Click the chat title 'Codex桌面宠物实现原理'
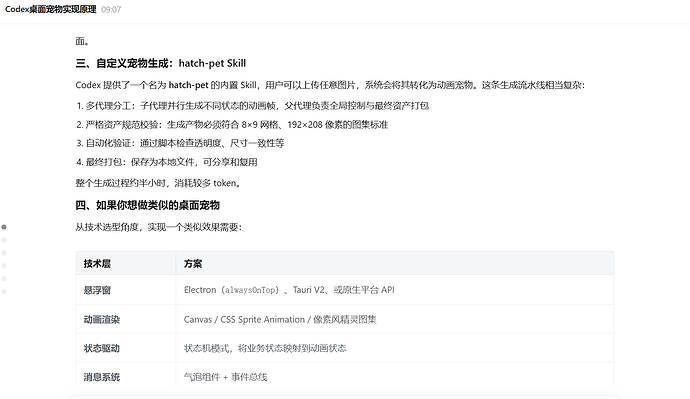Image resolution: width=690 pixels, height=399 pixels. [x=51, y=9]
